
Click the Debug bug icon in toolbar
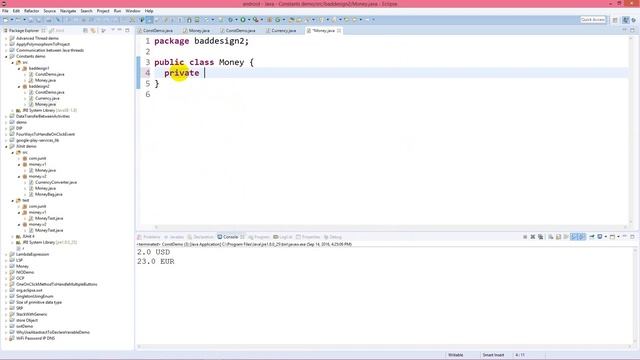coord(230,20)
